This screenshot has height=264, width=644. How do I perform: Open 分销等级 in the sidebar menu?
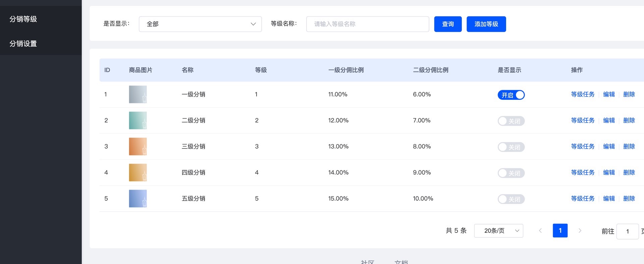click(23, 19)
